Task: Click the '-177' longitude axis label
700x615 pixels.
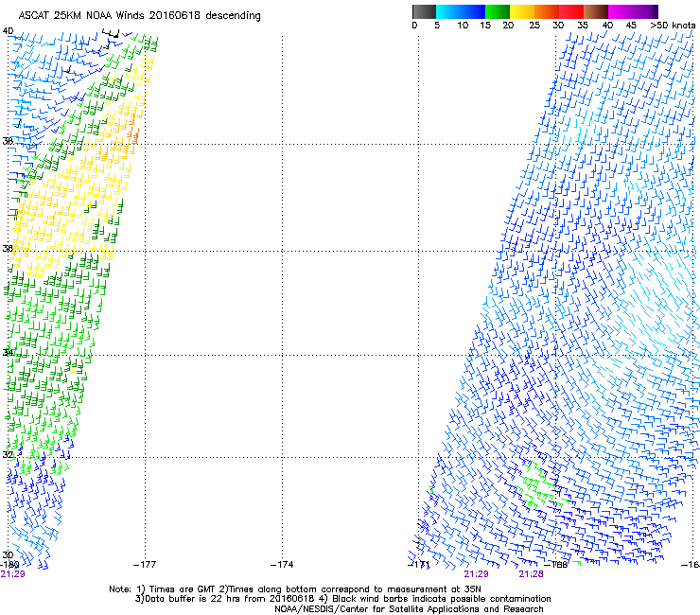Action: point(145,565)
